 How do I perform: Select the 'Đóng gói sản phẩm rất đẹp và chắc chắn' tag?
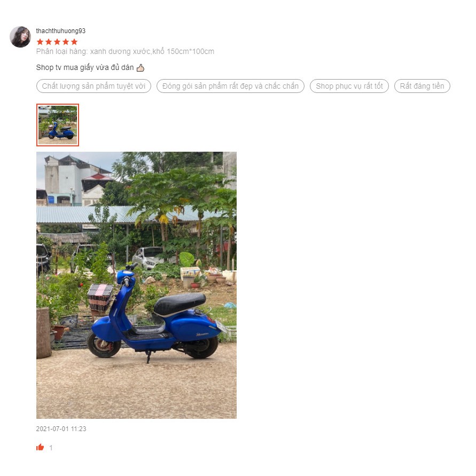click(x=230, y=86)
